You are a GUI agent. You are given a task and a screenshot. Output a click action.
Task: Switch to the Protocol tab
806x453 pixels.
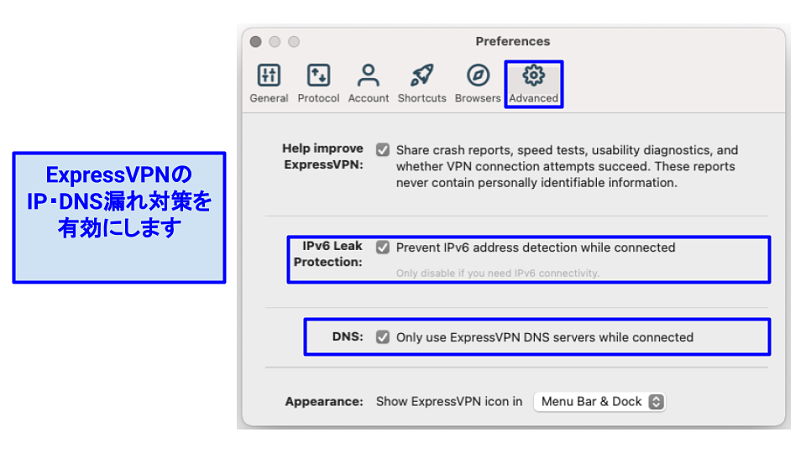(318, 83)
